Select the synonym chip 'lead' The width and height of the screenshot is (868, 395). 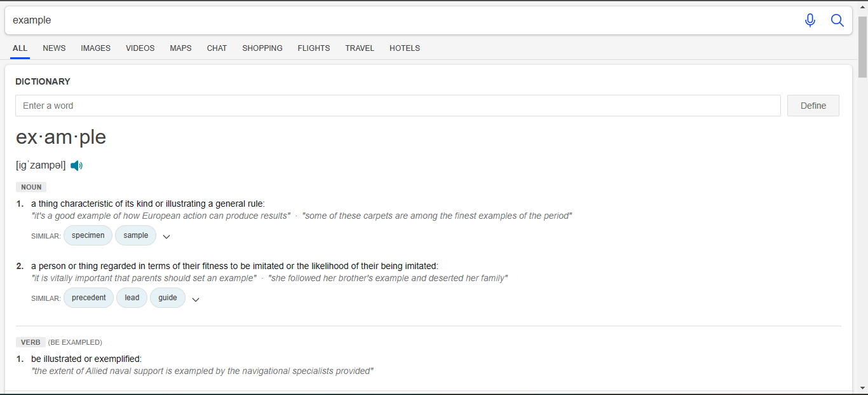click(132, 297)
